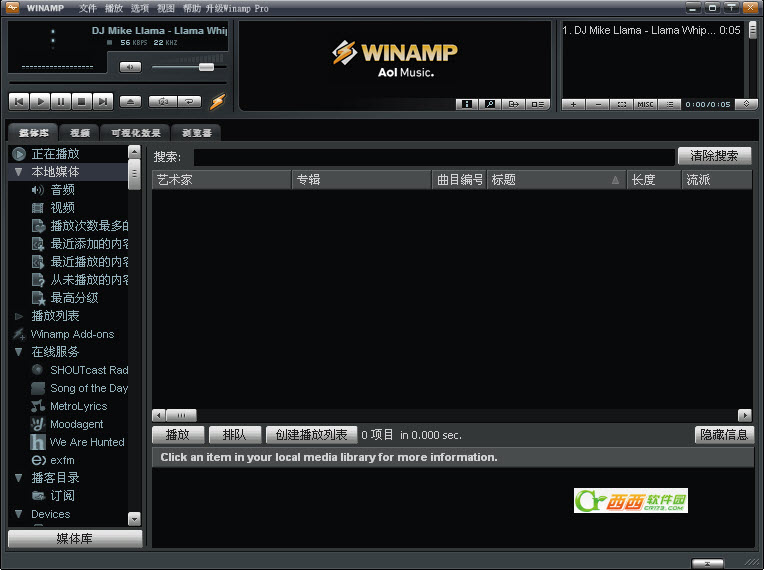Expand the 播放列表 tree node arrow
764x570 pixels.
click(19, 316)
